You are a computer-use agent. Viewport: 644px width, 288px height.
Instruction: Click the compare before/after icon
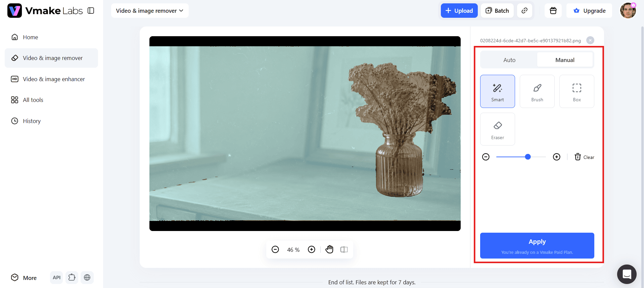click(344, 249)
